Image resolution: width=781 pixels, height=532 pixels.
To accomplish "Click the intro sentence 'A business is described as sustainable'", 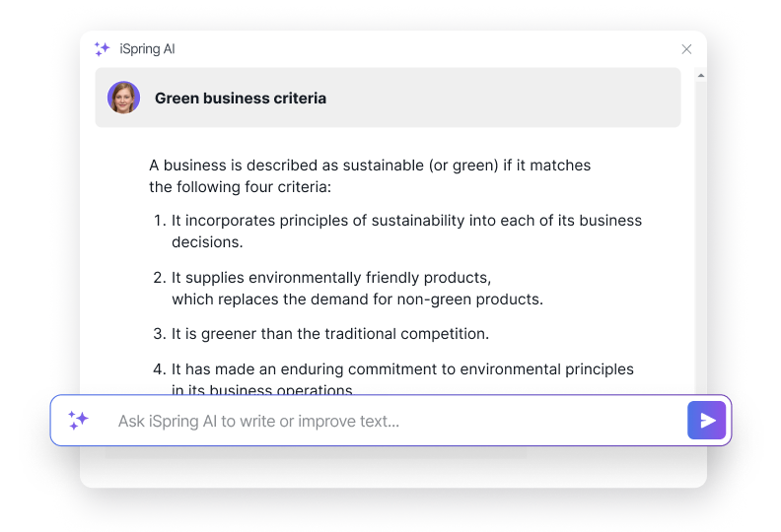I will pos(370,175).
